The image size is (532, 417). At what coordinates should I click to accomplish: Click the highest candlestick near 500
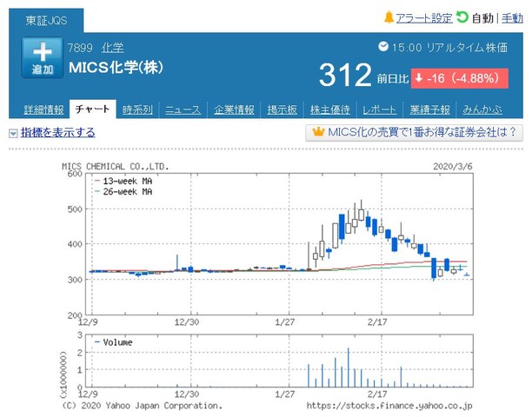(x=362, y=214)
